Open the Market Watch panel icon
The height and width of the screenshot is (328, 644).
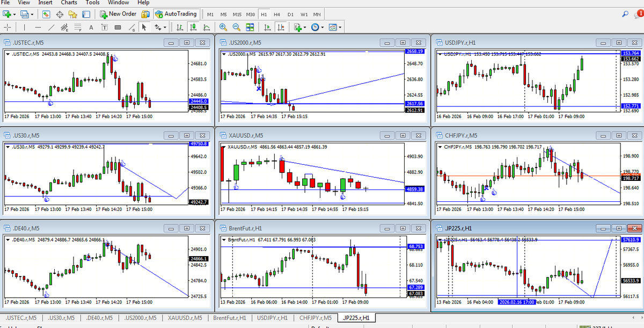pyautogui.click(x=47, y=14)
